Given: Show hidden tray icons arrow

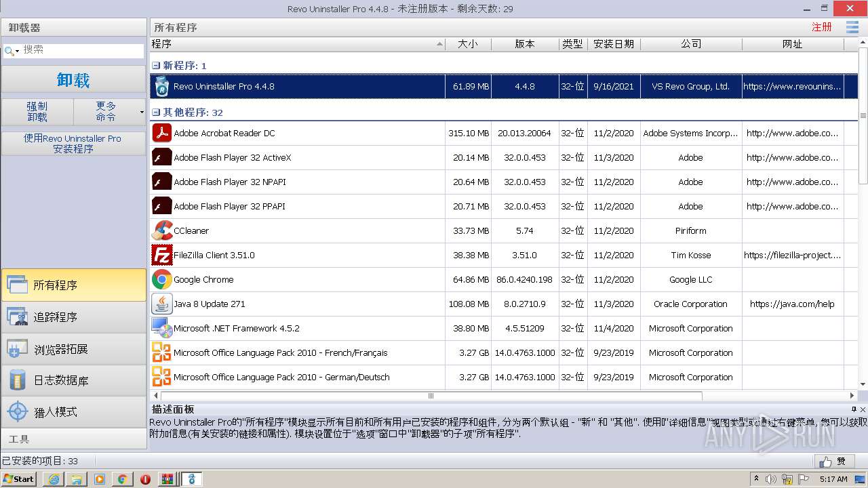Looking at the screenshot, I should pos(756,479).
